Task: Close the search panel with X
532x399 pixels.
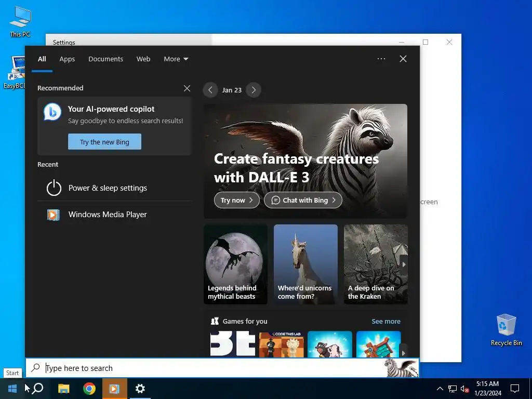Action: pyautogui.click(x=403, y=59)
